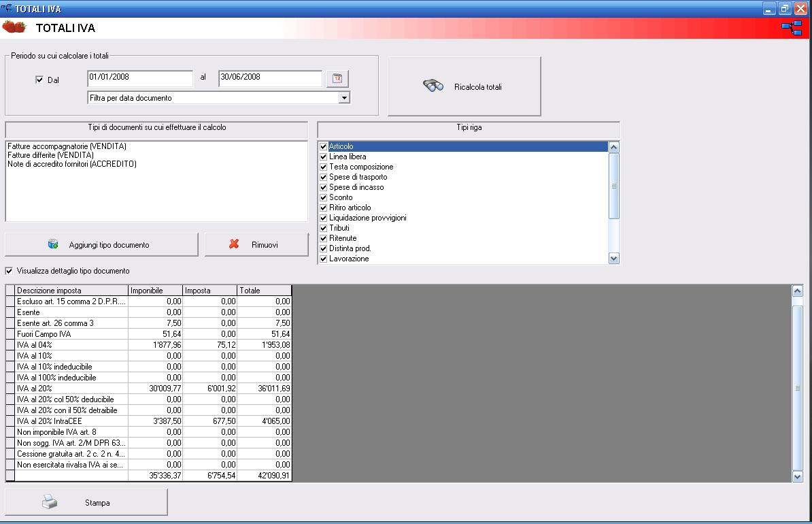812x524 pixels.
Task: Select the IVA al 20% IntraCEE row
Action: (x=71, y=421)
